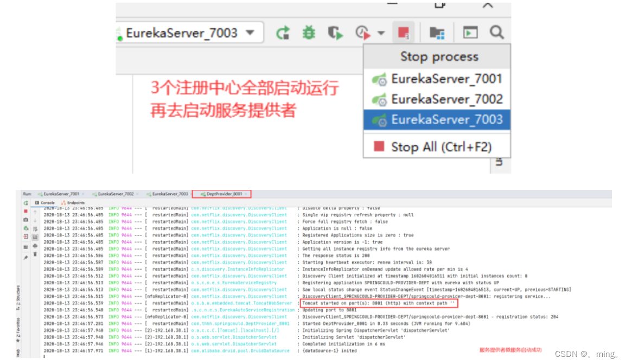This screenshot has height=364, width=626.
Task: Open the Console sub-tab
Action: coord(44,203)
